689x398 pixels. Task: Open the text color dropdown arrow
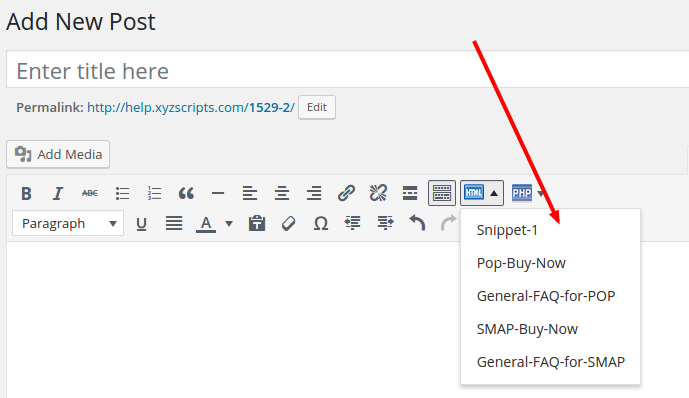(x=229, y=224)
